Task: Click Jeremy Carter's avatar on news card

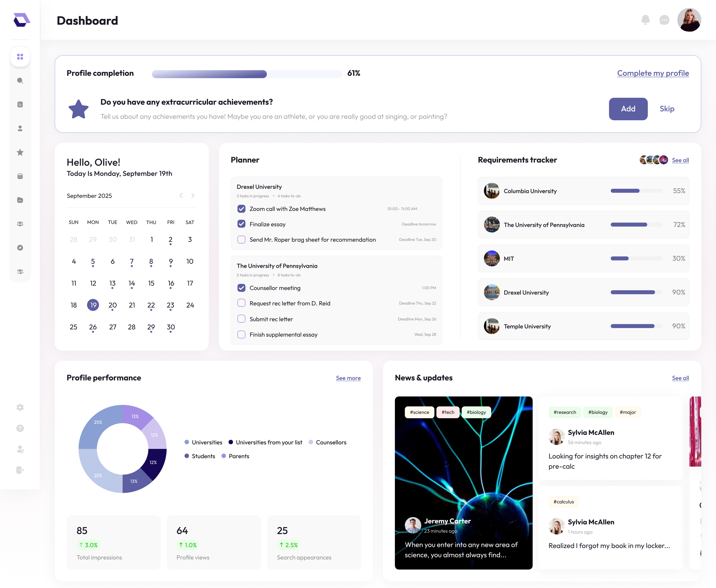Action: [413, 525]
